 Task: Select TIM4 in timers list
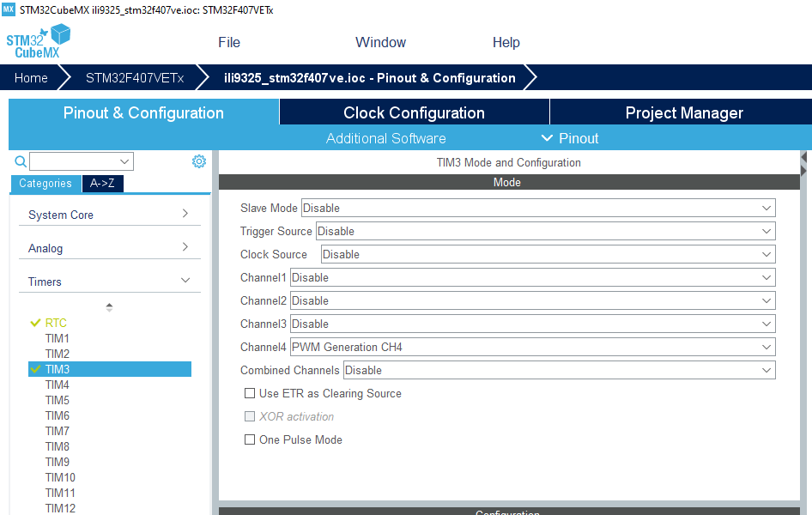[x=57, y=385]
